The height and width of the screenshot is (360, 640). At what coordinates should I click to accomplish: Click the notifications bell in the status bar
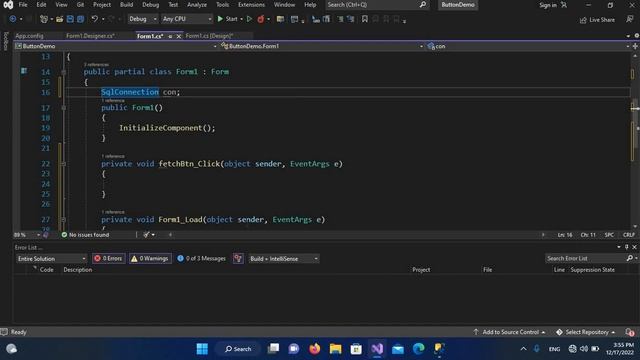click(630, 332)
